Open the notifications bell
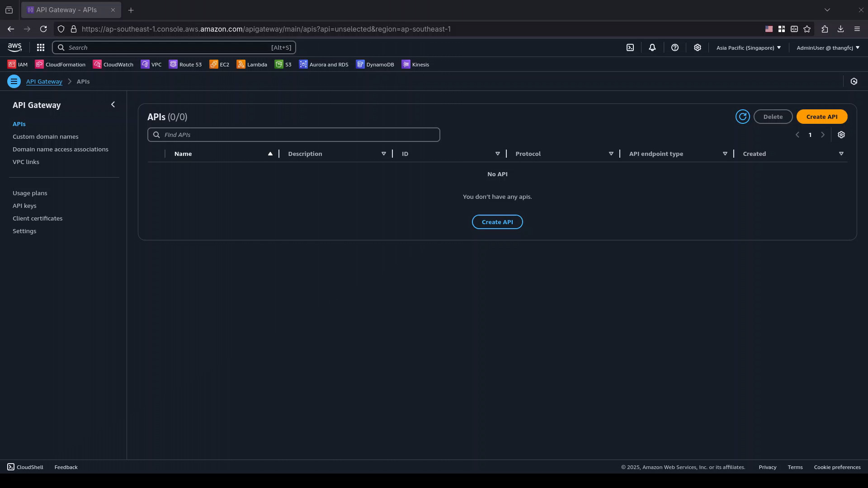The width and height of the screenshot is (868, 488). click(x=652, y=47)
